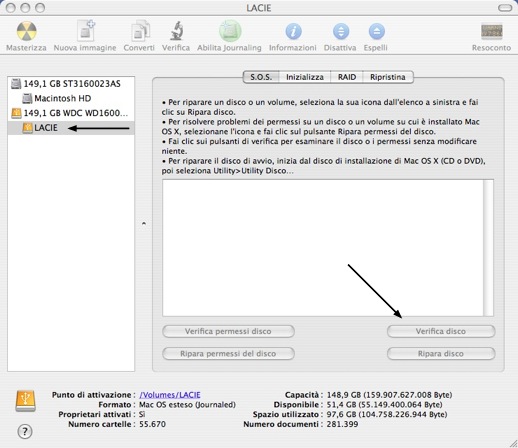This screenshot has height=448, width=518.
Task: Click the Ripara disco button
Action: point(441,354)
